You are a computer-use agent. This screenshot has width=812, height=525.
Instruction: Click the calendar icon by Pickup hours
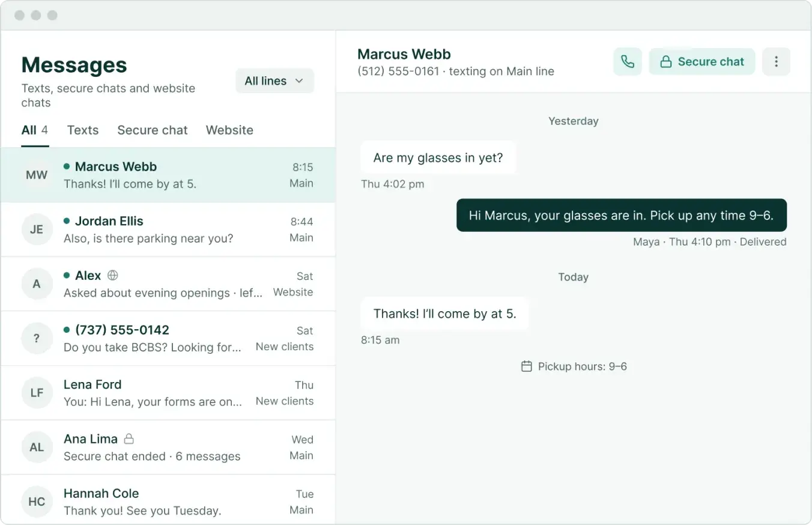[526, 366]
